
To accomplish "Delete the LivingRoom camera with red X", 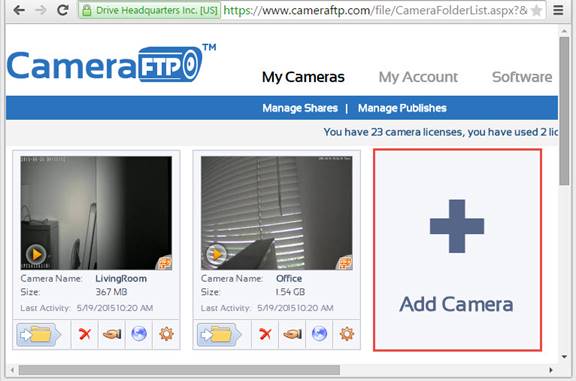I will (85, 334).
